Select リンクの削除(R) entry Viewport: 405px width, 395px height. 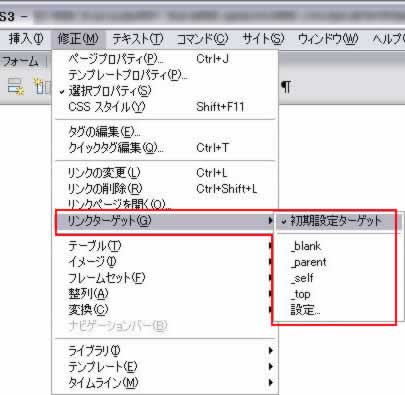[165, 189]
